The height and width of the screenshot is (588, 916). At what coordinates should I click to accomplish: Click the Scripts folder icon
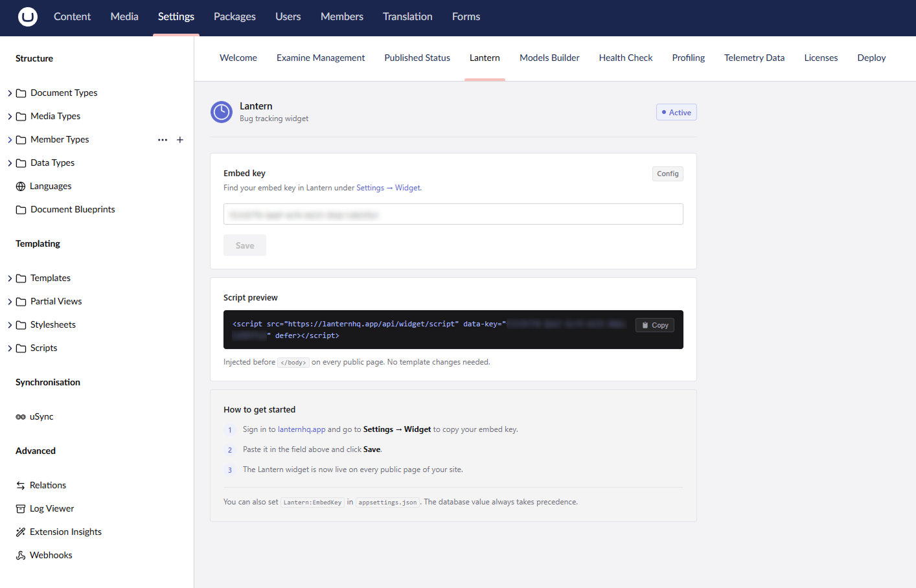[21, 348]
